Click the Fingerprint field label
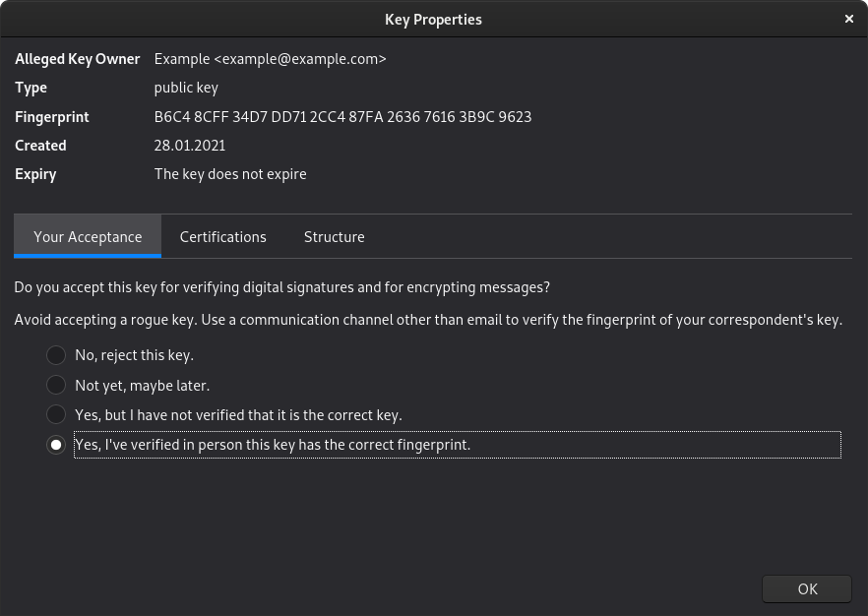The width and height of the screenshot is (868, 616). (x=52, y=117)
